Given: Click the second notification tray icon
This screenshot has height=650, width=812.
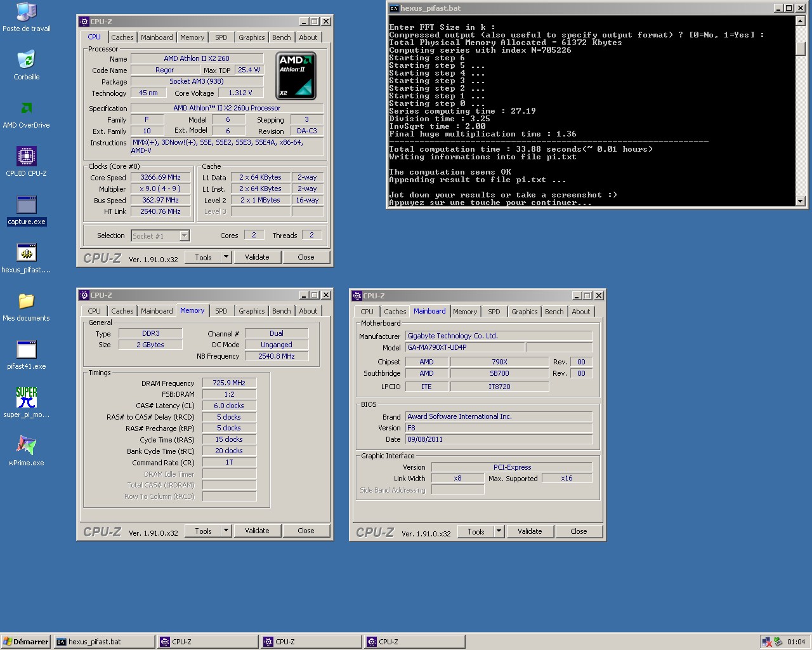Looking at the screenshot, I should click(x=778, y=642).
